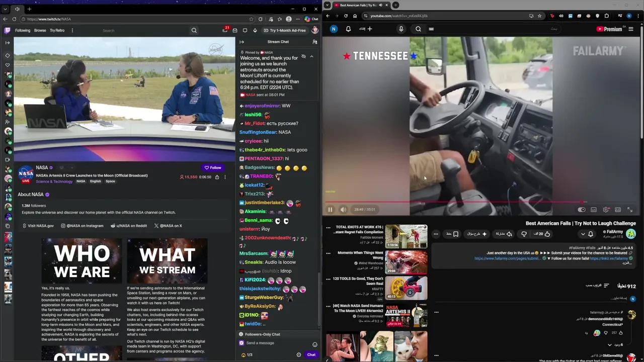
Task: Open YouTube hamburger guide menu
Action: point(631,29)
